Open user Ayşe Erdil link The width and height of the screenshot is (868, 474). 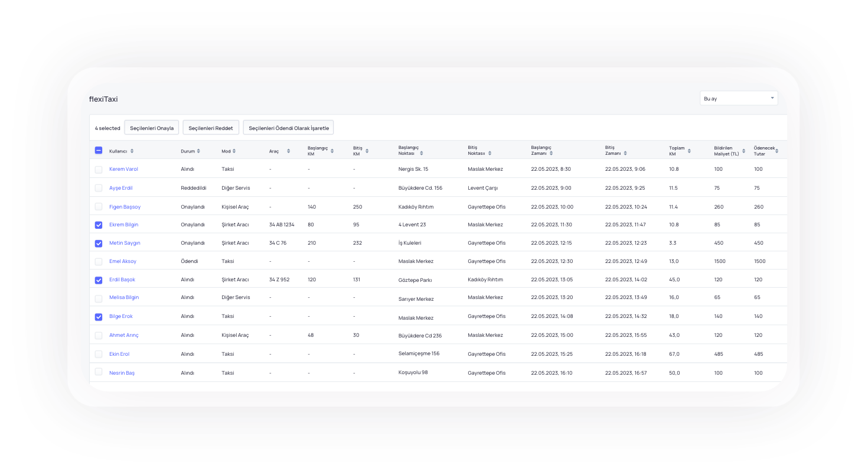click(x=121, y=188)
